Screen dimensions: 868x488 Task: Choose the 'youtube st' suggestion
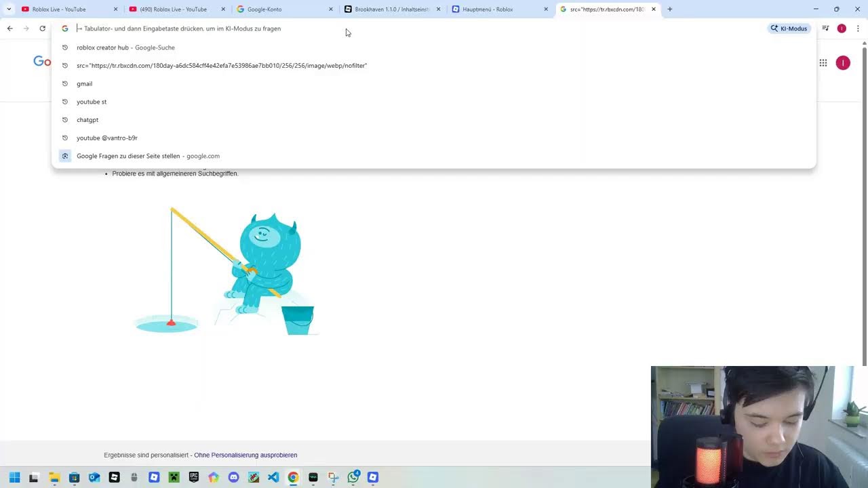[x=434, y=102]
